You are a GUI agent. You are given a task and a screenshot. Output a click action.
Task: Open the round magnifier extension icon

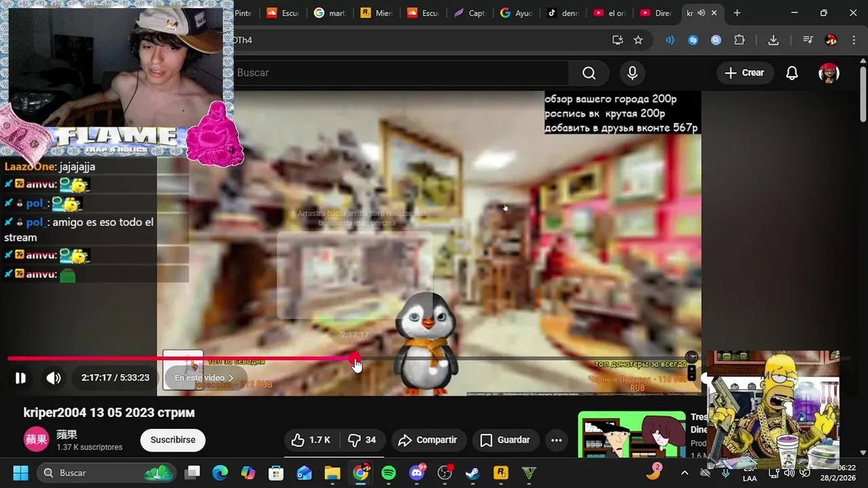tap(716, 40)
